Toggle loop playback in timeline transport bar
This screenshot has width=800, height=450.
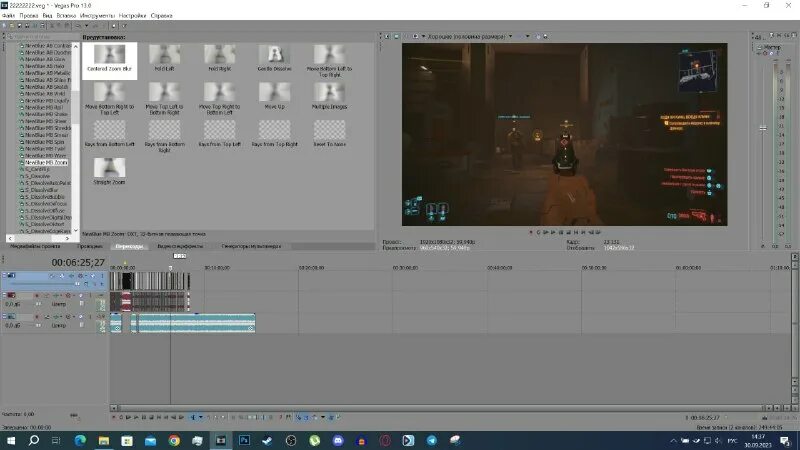[x=121, y=417]
